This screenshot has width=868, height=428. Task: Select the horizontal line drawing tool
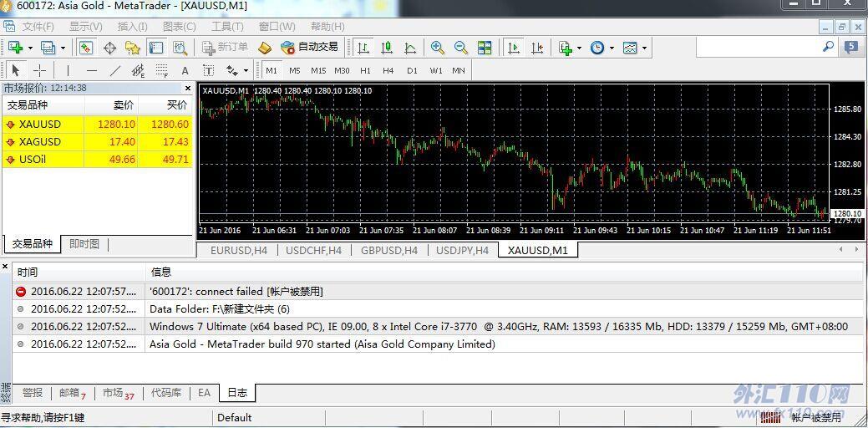tap(92, 70)
